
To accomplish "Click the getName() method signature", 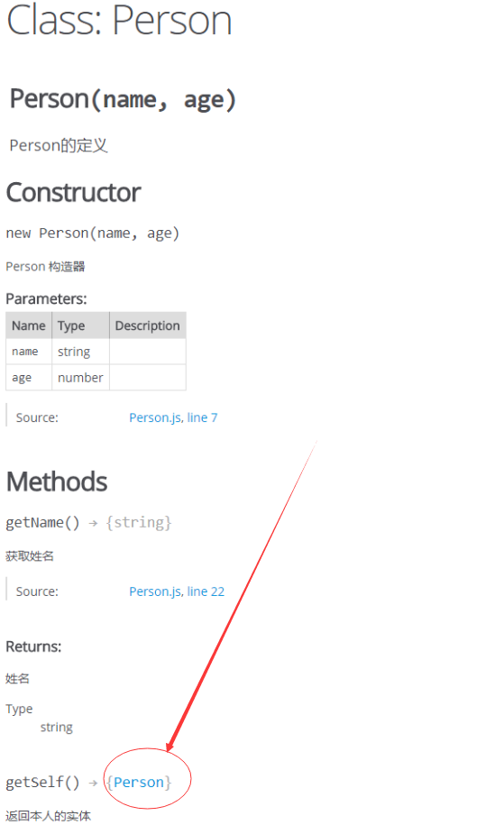I will (42, 523).
